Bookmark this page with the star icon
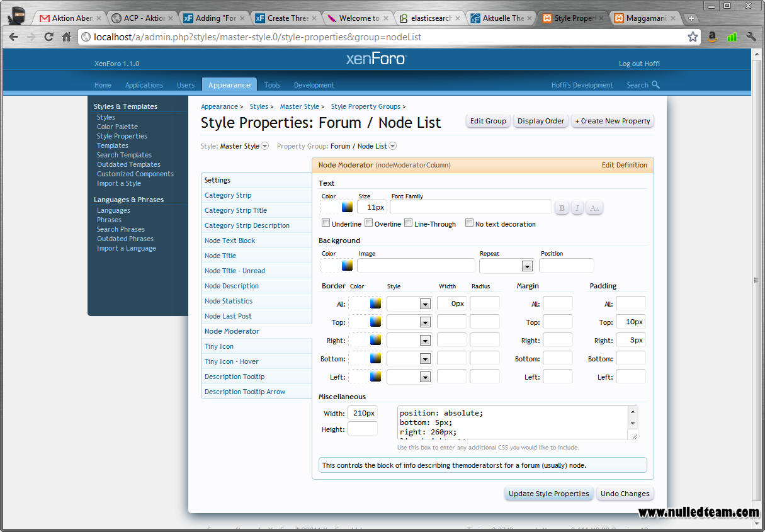 pyautogui.click(x=693, y=37)
